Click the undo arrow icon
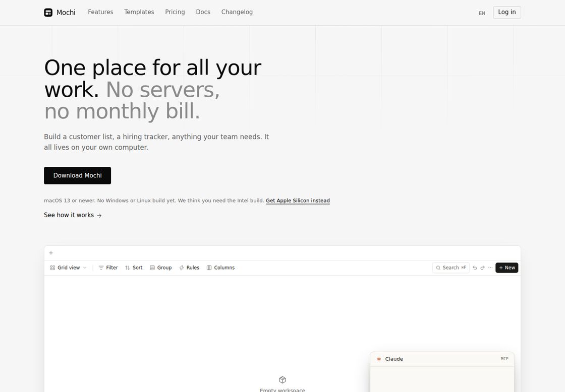Image resolution: width=565 pixels, height=392 pixels. (x=475, y=268)
